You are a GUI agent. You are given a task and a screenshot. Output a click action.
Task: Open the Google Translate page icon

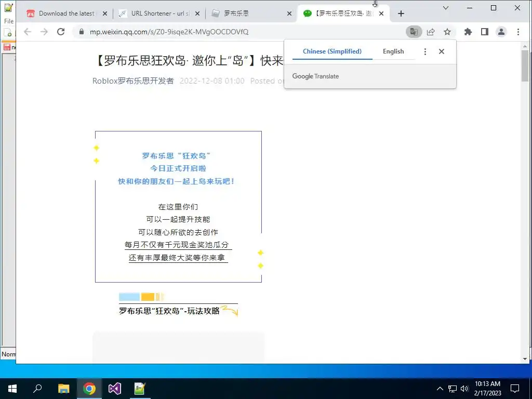coord(414,32)
